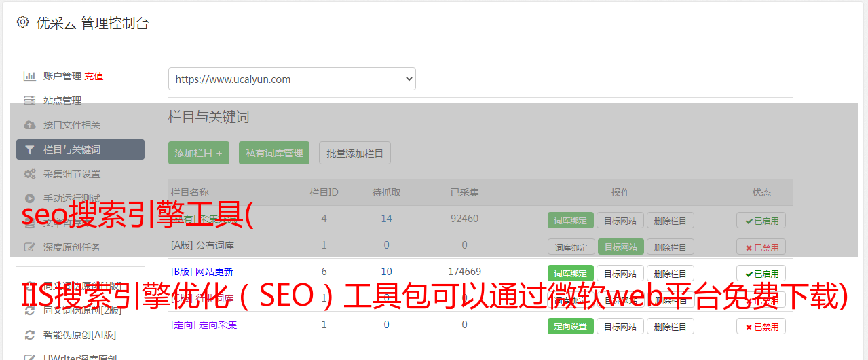The image size is (868, 360).
Task: Click the cloud icon for 接口文件相关
Action: tap(30, 125)
